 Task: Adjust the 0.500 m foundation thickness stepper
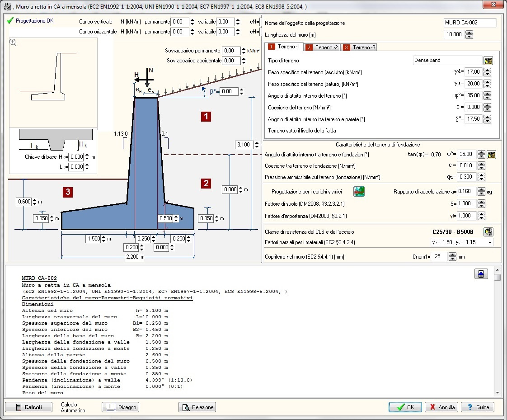176,218
